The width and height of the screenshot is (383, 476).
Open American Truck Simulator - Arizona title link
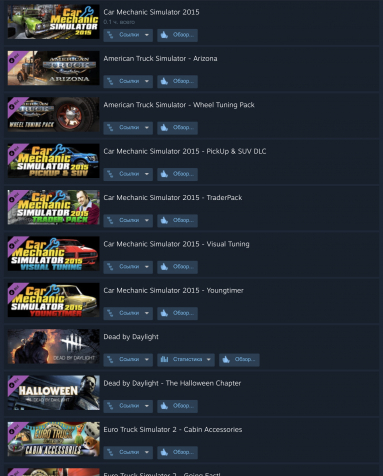tap(160, 58)
